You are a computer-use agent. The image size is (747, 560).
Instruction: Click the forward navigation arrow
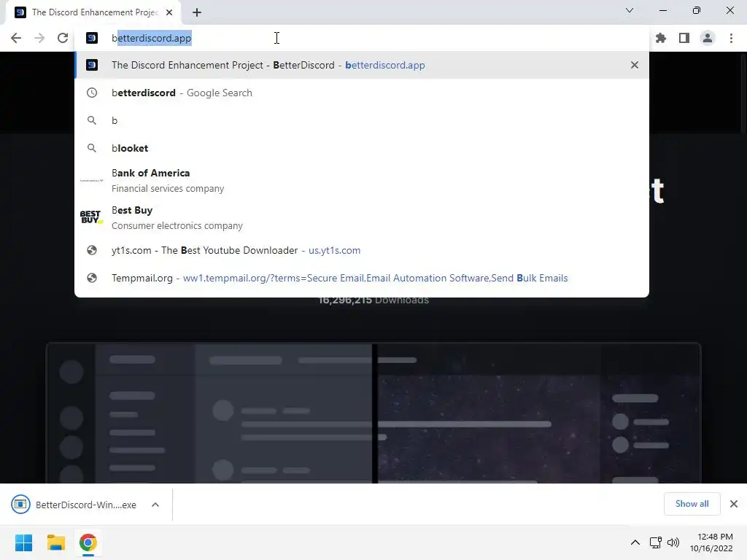(x=39, y=38)
